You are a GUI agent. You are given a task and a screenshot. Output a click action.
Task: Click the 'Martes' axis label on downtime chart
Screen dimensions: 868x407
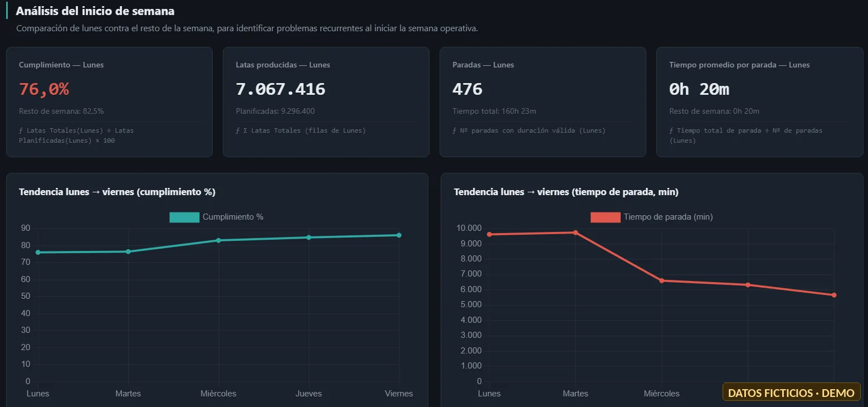pos(576,394)
